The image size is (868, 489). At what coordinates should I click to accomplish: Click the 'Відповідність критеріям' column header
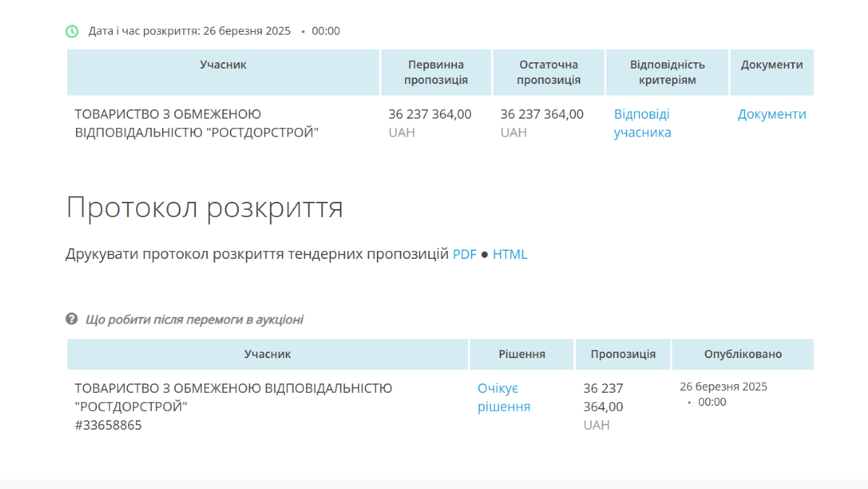[667, 72]
